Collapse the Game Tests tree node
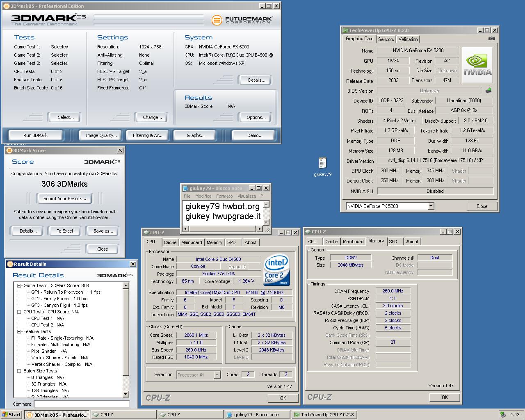 pyautogui.click(x=19, y=285)
